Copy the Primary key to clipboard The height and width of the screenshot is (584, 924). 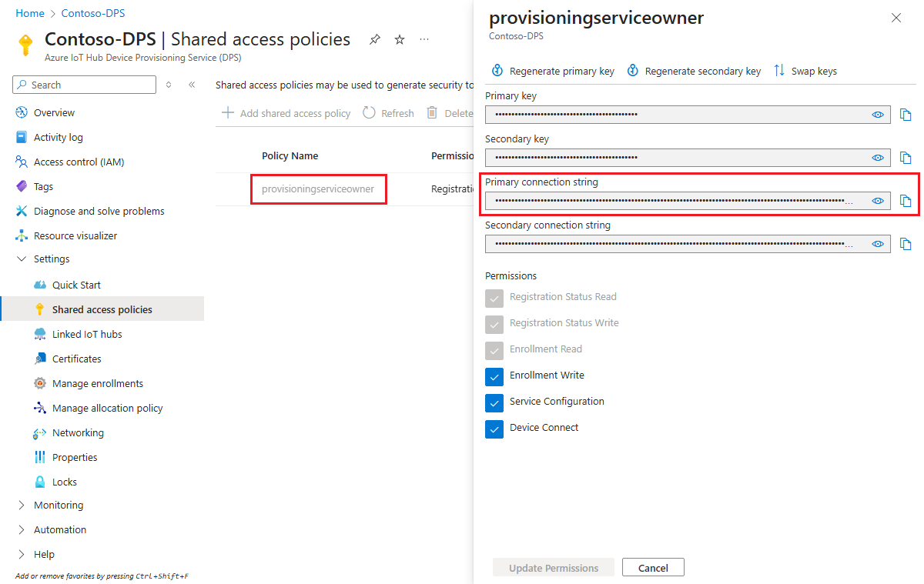pos(907,114)
